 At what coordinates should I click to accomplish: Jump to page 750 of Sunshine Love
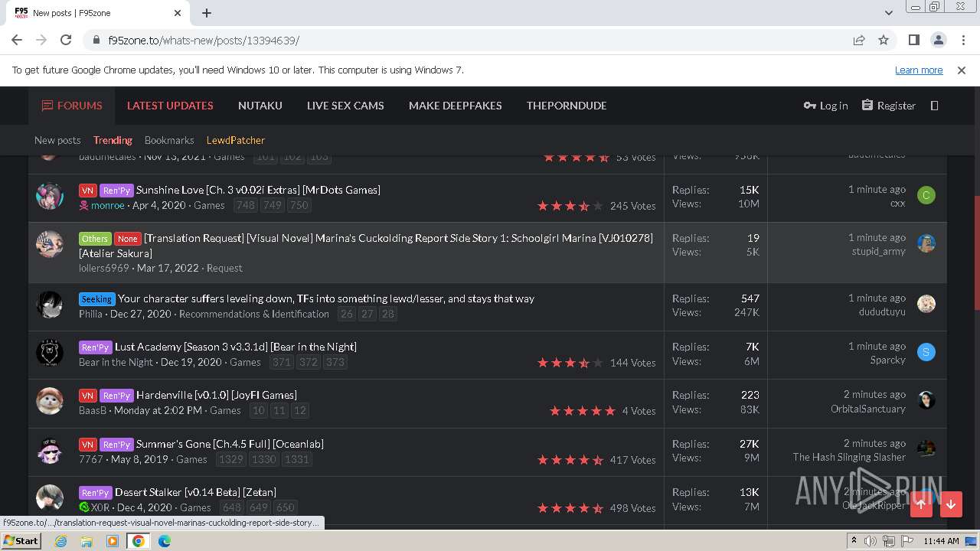coord(299,205)
